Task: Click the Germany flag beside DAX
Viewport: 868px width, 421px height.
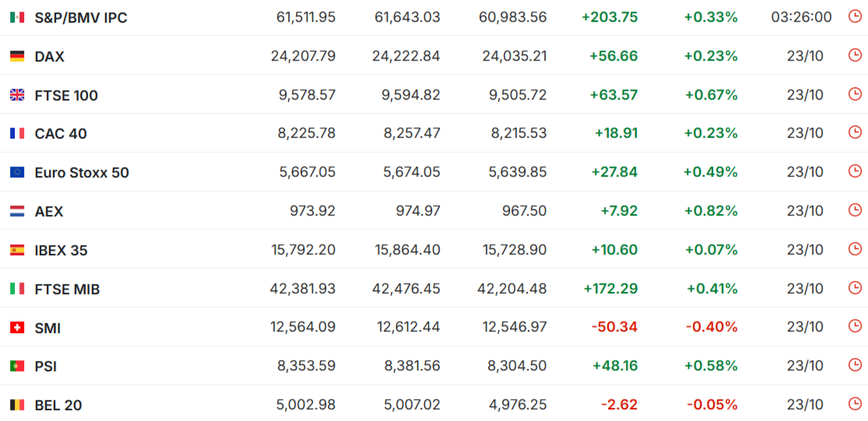Action: coord(17,56)
